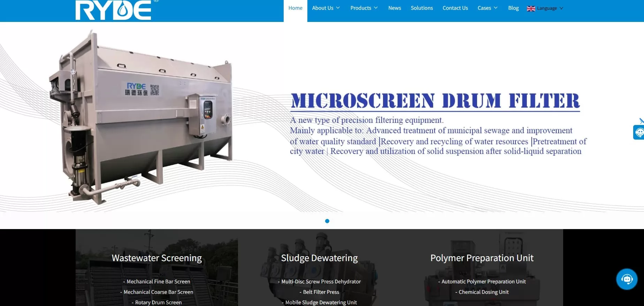This screenshot has width=644, height=306.
Task: Go to the News page
Action: pyautogui.click(x=394, y=8)
